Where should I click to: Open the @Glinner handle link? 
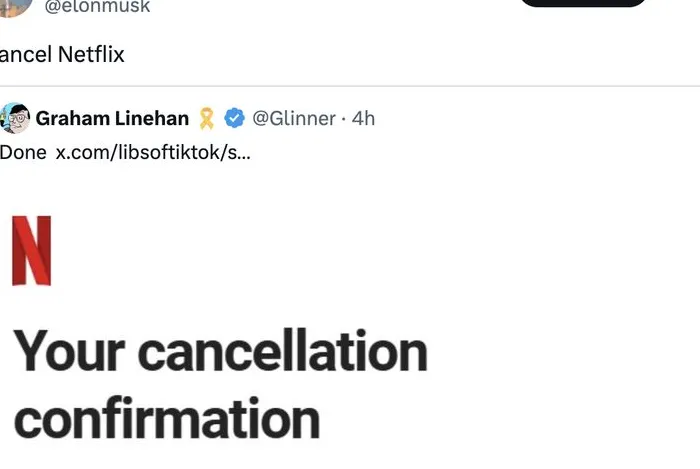click(x=293, y=118)
